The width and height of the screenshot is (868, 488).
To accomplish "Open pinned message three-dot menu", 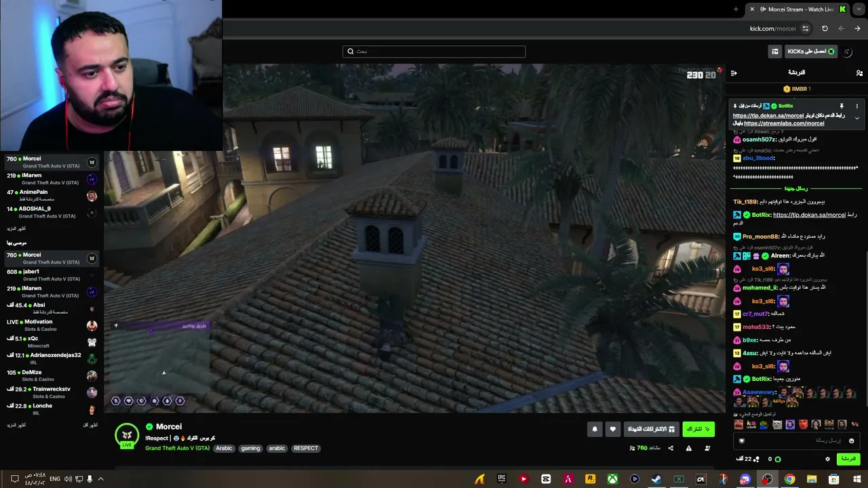I will tap(856, 106).
